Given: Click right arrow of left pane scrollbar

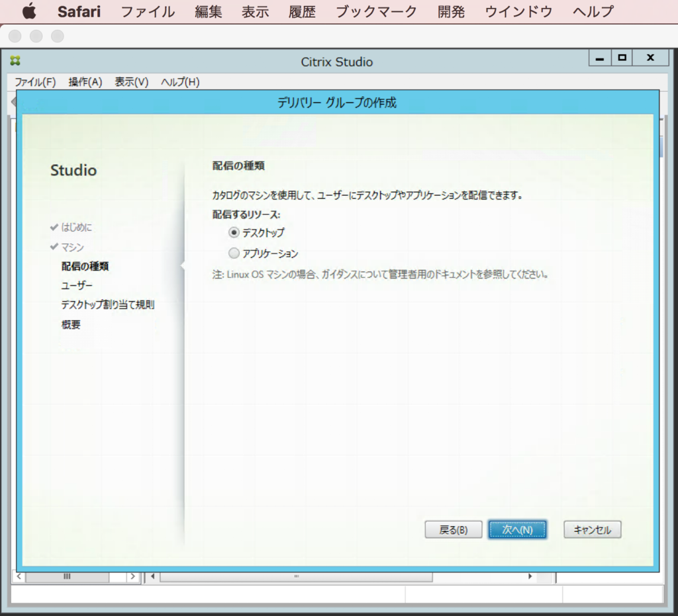Looking at the screenshot, I should click(x=132, y=576).
